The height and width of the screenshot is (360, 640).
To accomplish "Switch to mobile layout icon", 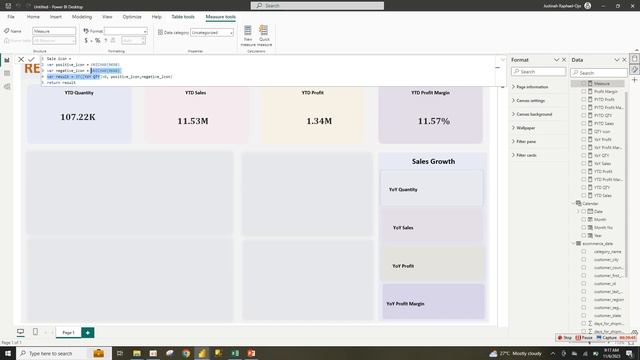I will 36,332.
